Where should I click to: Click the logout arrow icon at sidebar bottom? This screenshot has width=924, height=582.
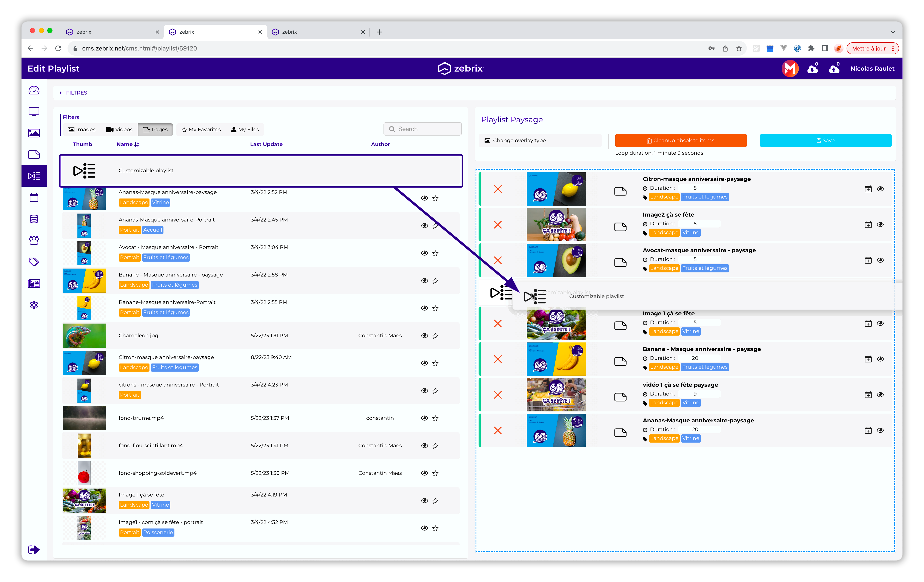tap(34, 549)
